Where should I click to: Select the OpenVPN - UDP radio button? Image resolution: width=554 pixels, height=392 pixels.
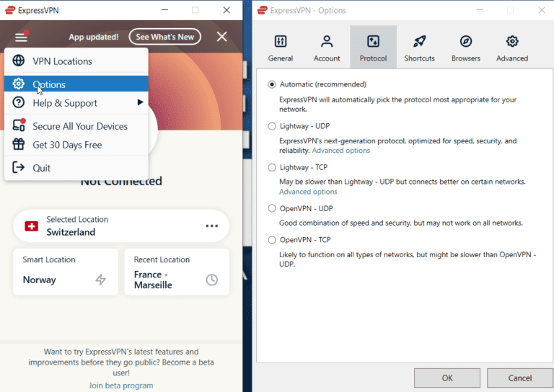[272, 208]
